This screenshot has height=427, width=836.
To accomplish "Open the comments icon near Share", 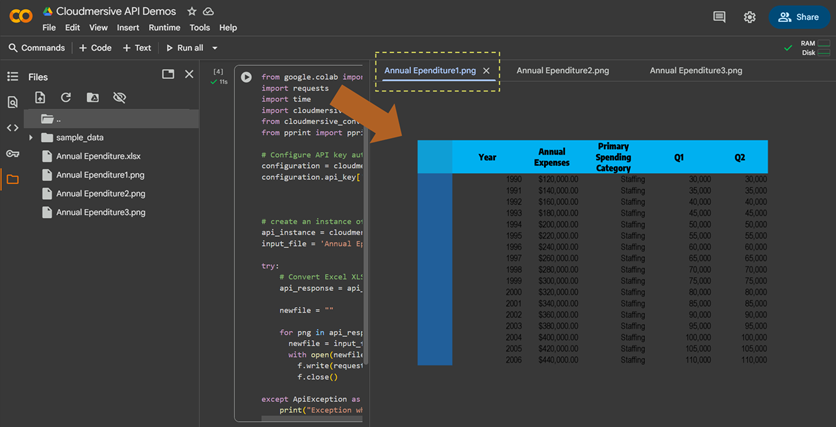I will (719, 17).
